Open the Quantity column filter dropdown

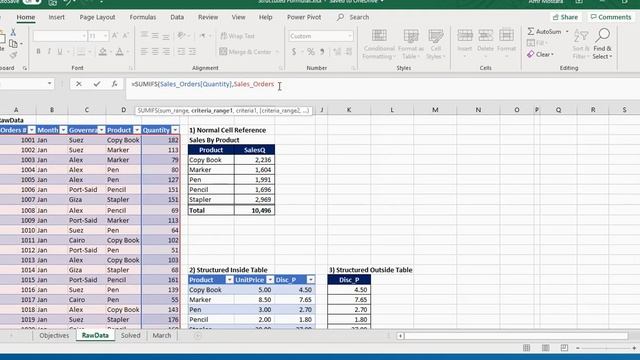[175, 130]
